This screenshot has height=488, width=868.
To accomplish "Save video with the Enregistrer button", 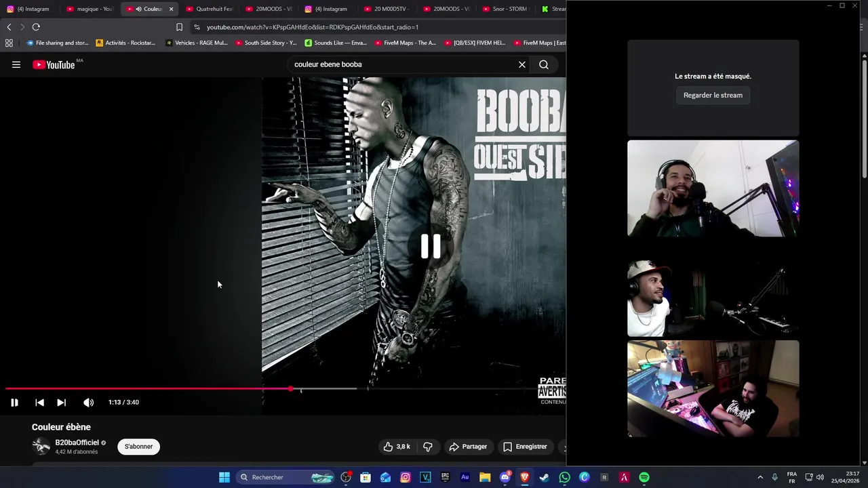I will (x=525, y=447).
